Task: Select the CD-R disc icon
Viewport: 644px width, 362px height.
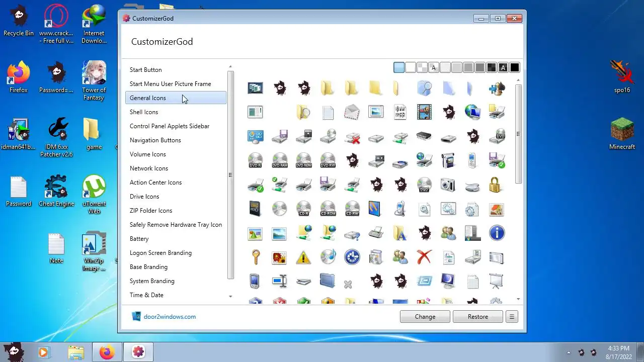Action: click(x=303, y=209)
